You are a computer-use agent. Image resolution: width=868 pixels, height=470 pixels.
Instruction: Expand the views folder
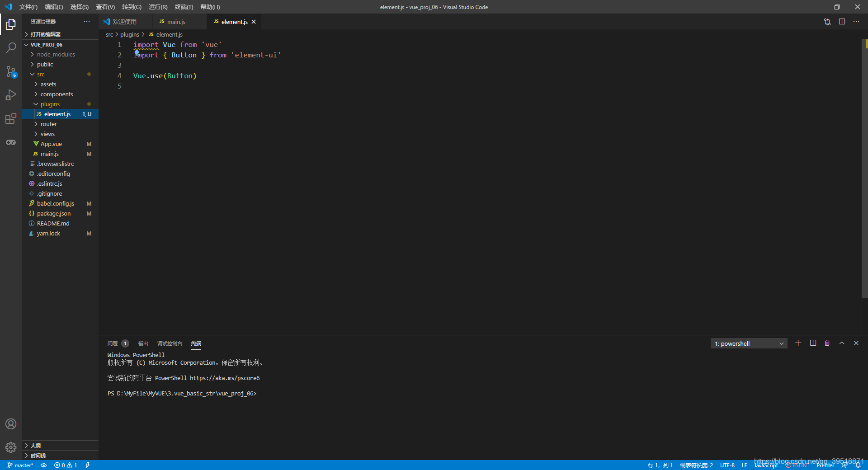[60, 134]
